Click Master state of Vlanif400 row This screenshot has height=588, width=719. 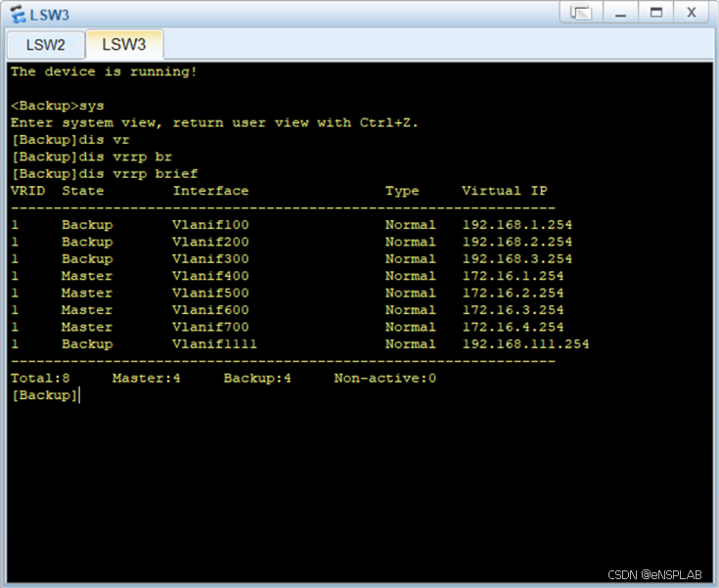(x=87, y=276)
